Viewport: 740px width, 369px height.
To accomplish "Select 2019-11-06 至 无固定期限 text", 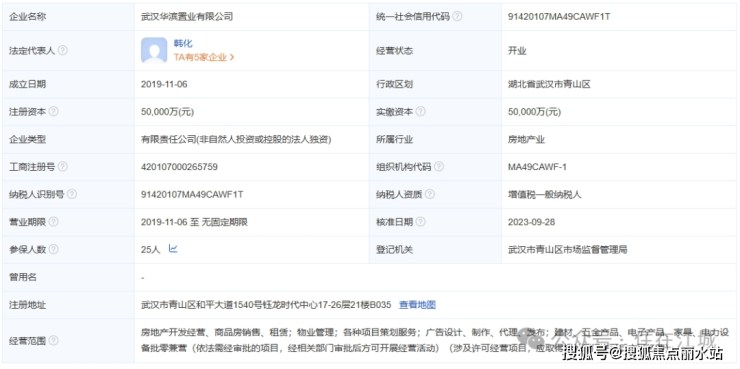I will (x=194, y=222).
